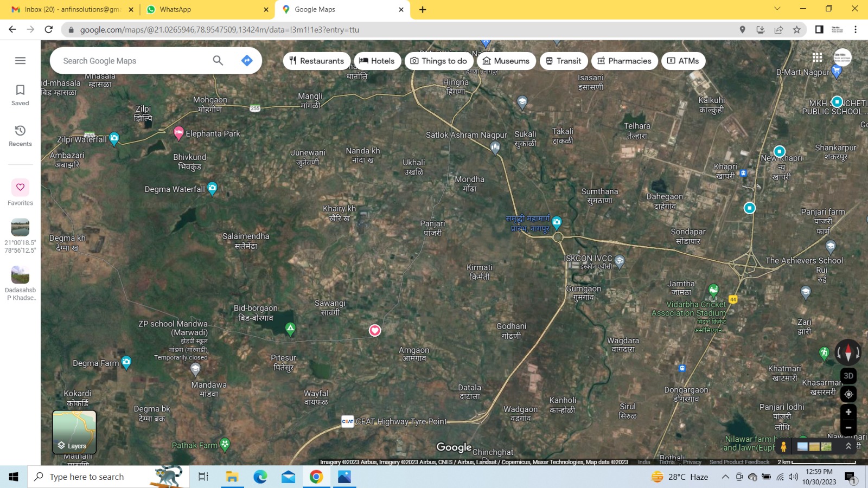Switch map type via Layers thumbnail
Image resolution: width=868 pixels, height=488 pixels.
click(x=74, y=432)
